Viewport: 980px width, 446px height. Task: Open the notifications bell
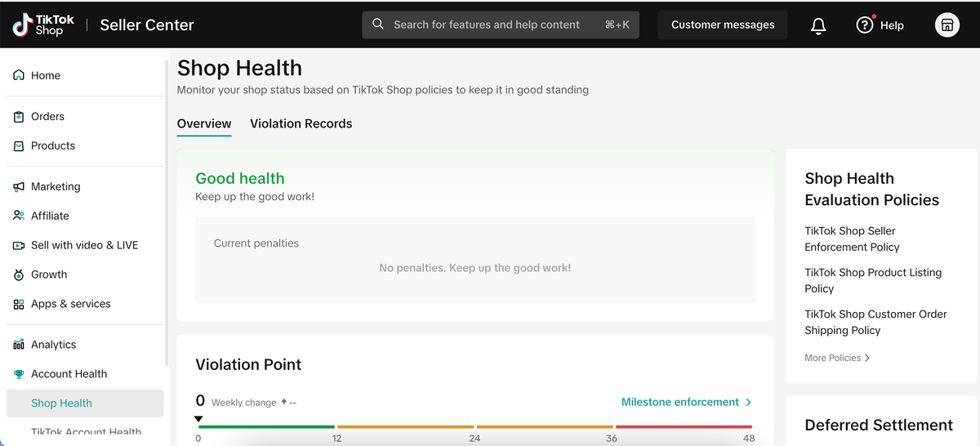(818, 25)
